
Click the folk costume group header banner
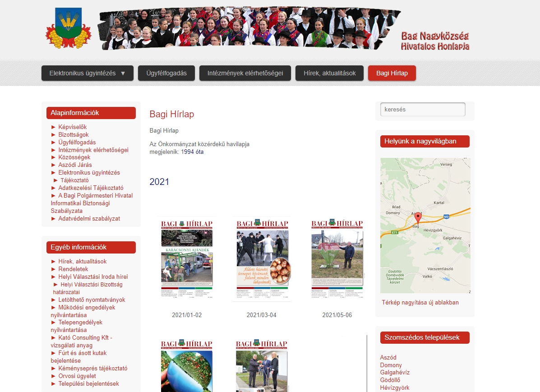click(x=249, y=28)
